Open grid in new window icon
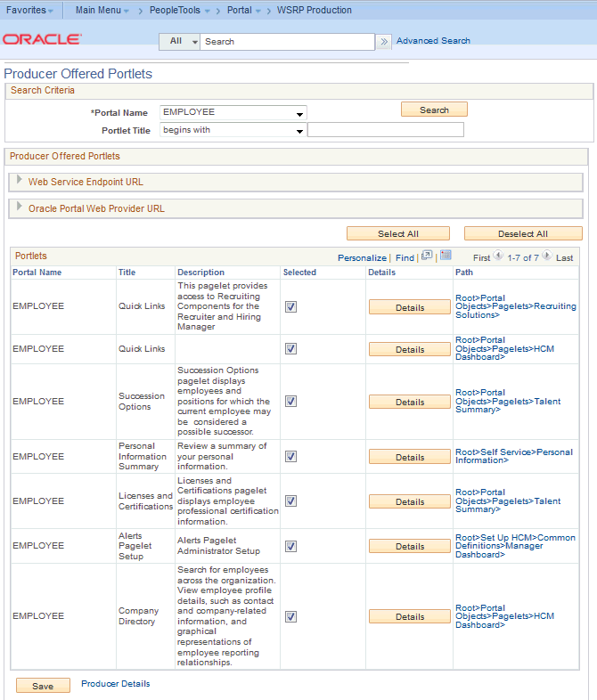 point(427,256)
